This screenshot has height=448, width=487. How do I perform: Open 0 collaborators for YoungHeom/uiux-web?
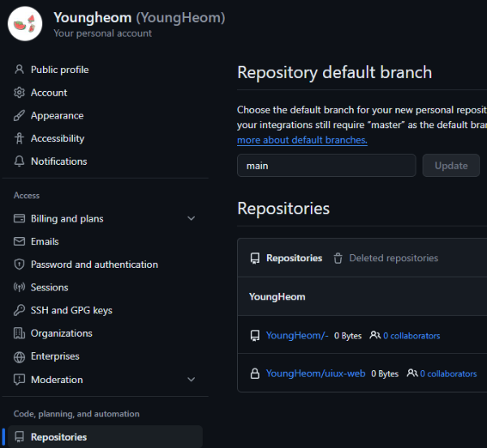point(449,373)
